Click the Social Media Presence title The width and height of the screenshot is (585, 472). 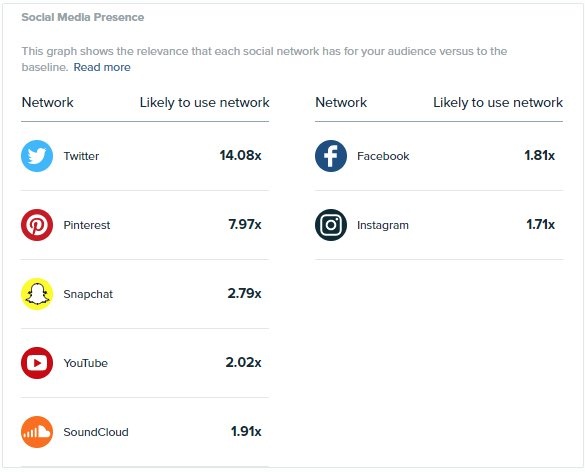tap(83, 17)
